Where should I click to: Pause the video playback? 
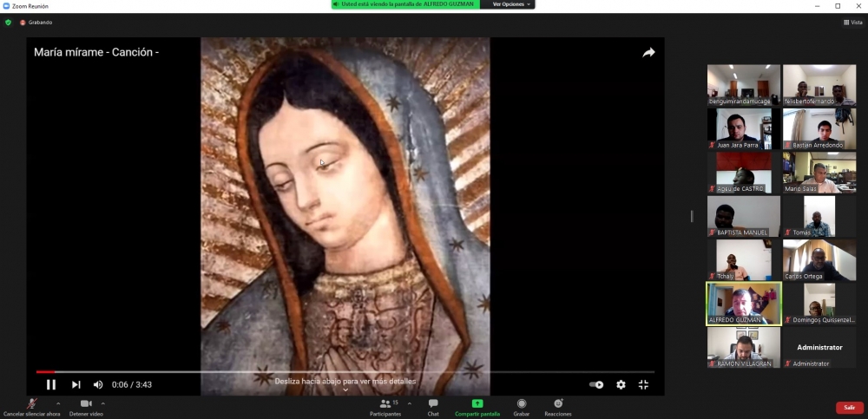pyautogui.click(x=51, y=384)
